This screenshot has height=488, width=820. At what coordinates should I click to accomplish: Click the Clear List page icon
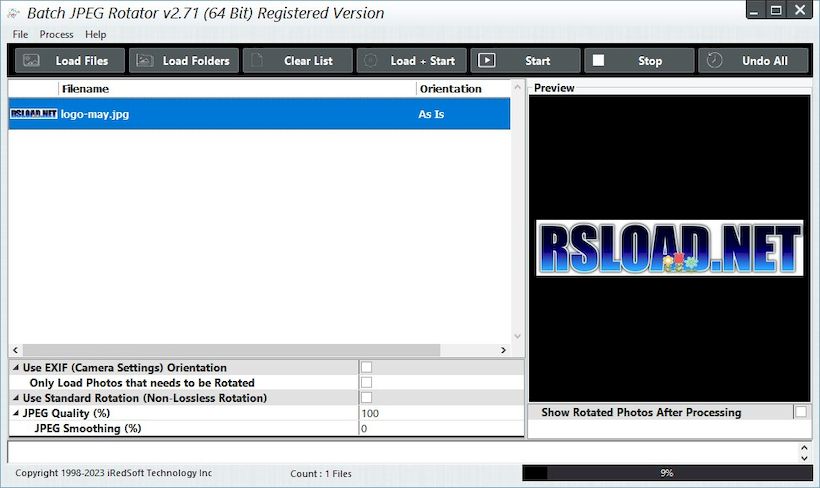(x=257, y=61)
